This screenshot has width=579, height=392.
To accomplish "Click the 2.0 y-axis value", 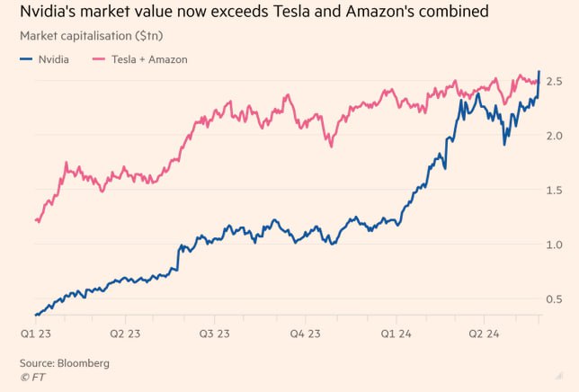I will coord(554,136).
